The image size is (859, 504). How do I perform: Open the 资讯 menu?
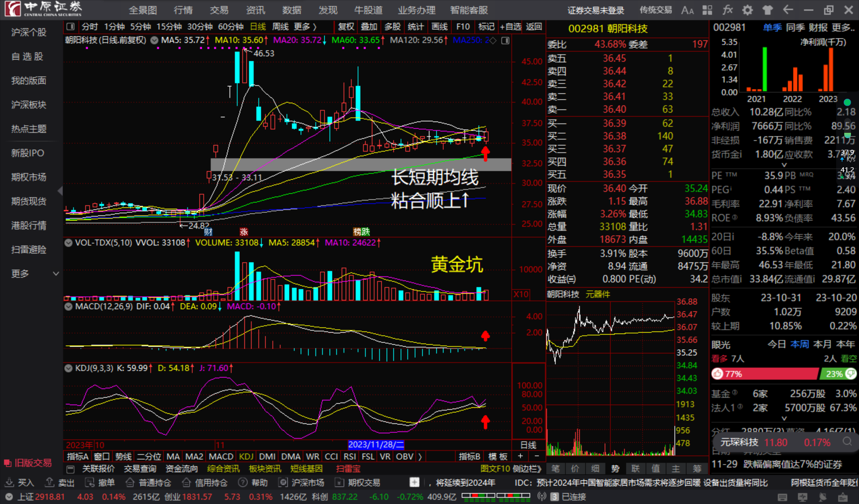tap(255, 10)
